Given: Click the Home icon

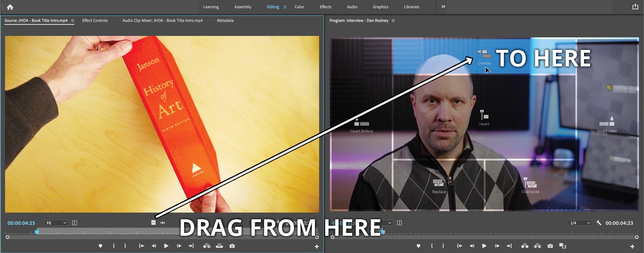Looking at the screenshot, I should [10, 7].
